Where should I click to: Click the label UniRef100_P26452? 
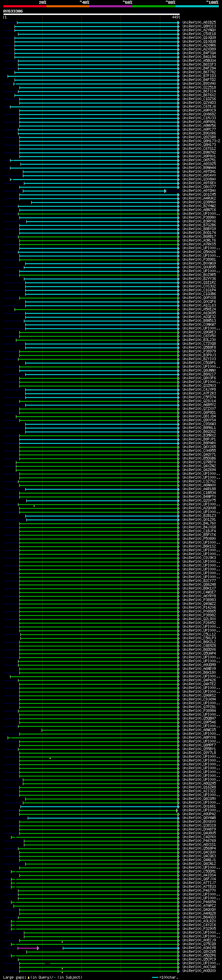199,623
